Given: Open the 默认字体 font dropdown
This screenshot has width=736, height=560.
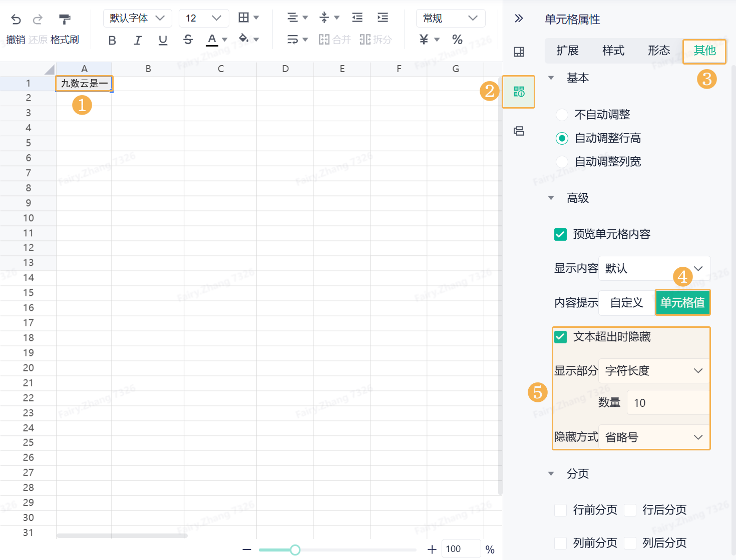Looking at the screenshot, I should (x=137, y=18).
